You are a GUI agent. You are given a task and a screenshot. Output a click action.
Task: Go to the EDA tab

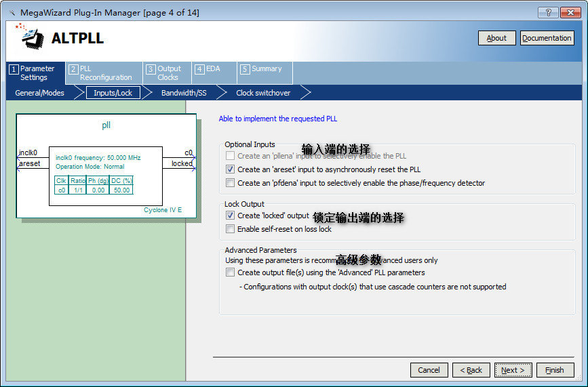pyautogui.click(x=214, y=73)
